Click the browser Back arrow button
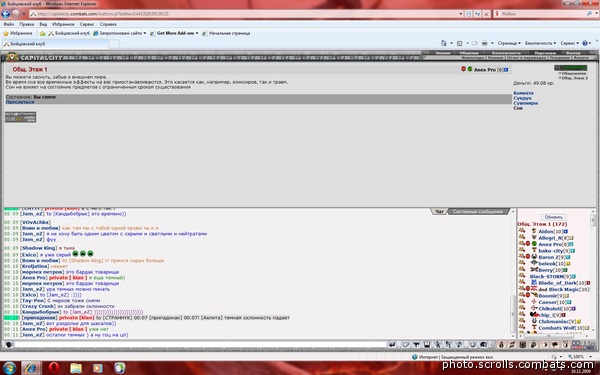 coord(5,14)
